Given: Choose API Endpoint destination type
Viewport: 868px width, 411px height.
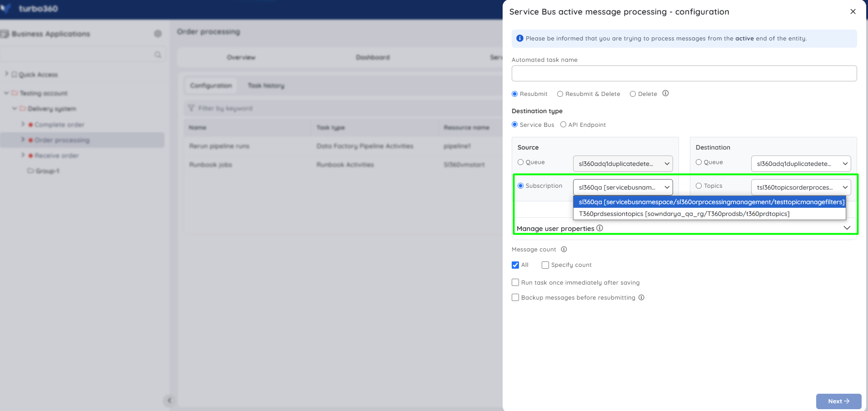Looking at the screenshot, I should coord(564,125).
